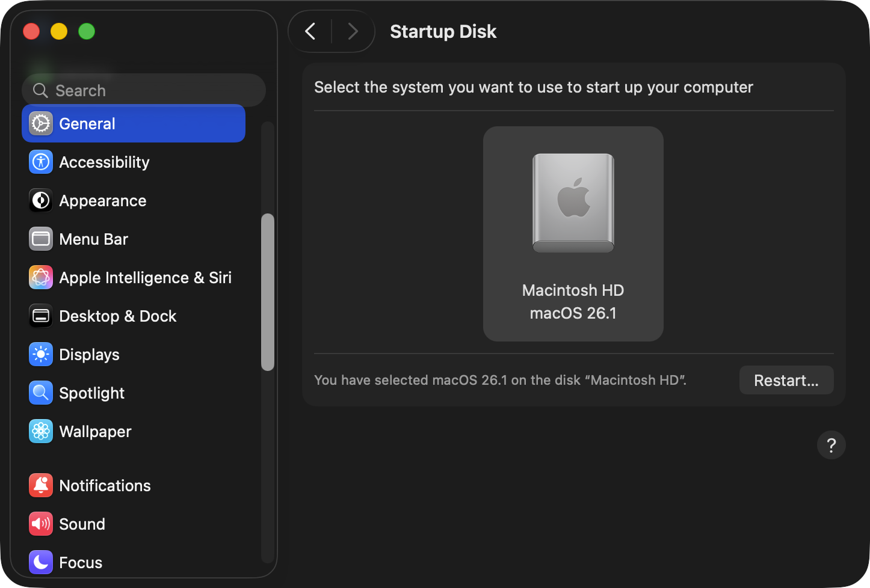The width and height of the screenshot is (870, 588).
Task: Open Notifications settings
Action: pos(134,485)
